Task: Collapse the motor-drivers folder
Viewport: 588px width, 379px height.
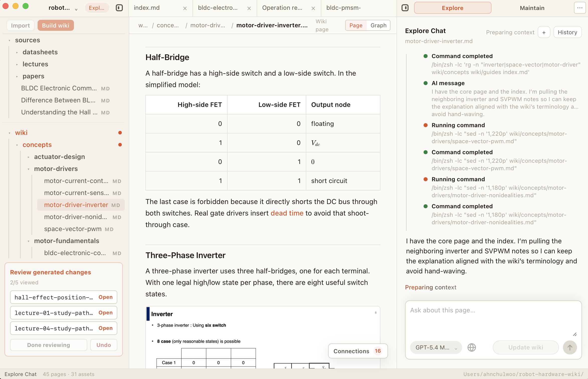Action: [29, 169]
